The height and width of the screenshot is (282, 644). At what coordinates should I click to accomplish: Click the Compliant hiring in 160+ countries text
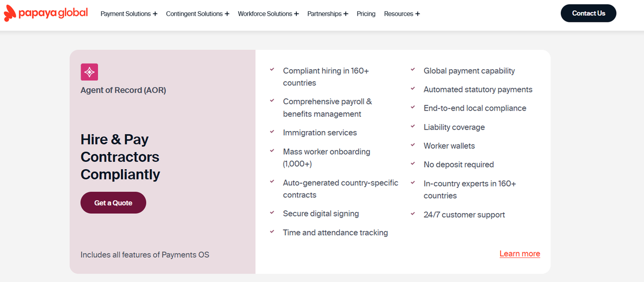pos(326,77)
